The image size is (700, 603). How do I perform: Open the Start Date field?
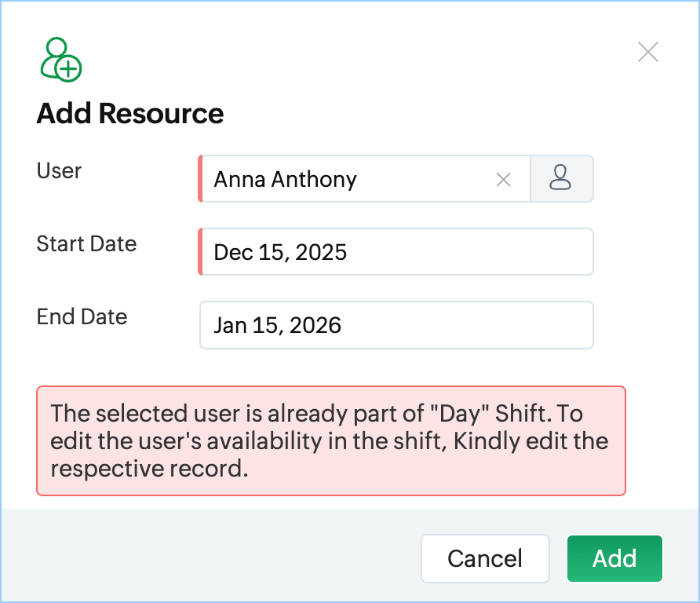(x=396, y=252)
